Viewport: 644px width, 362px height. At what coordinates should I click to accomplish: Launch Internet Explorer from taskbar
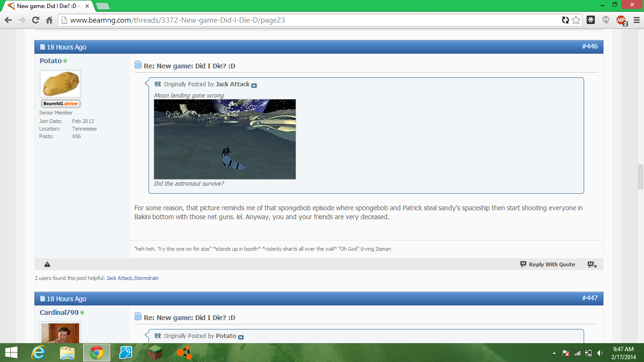pyautogui.click(x=38, y=353)
